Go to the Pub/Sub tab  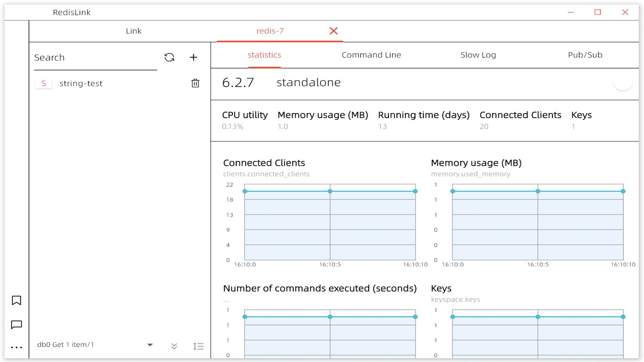tap(585, 55)
